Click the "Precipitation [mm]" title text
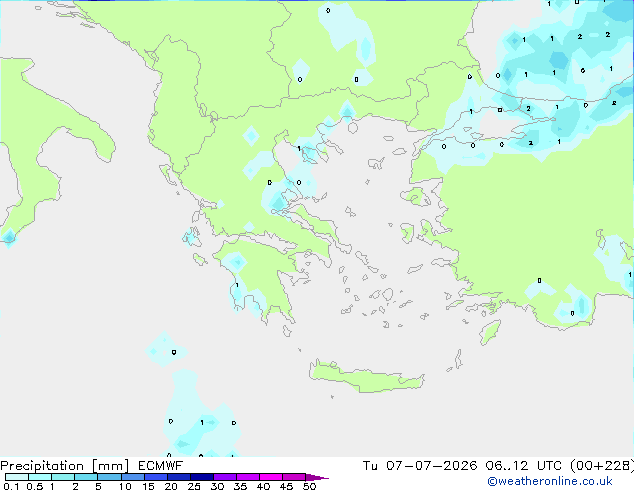This screenshot has height=490, width=634. click(x=64, y=466)
